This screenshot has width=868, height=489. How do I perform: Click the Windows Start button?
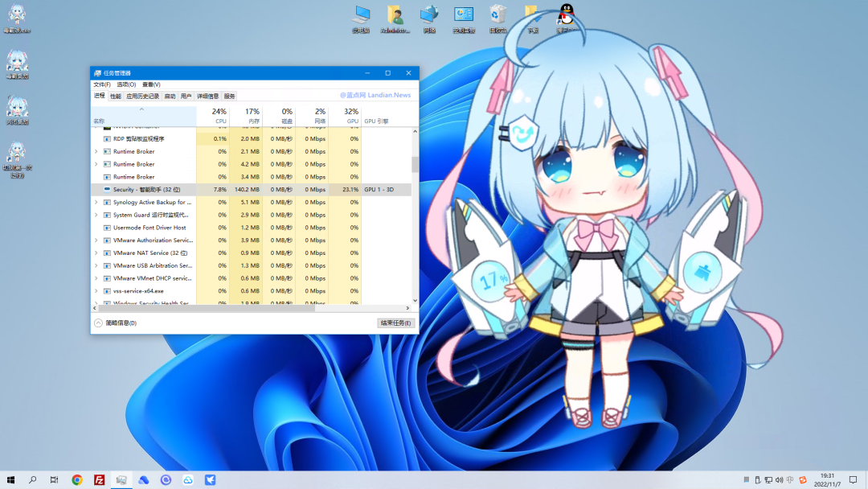pyautogui.click(x=10, y=480)
